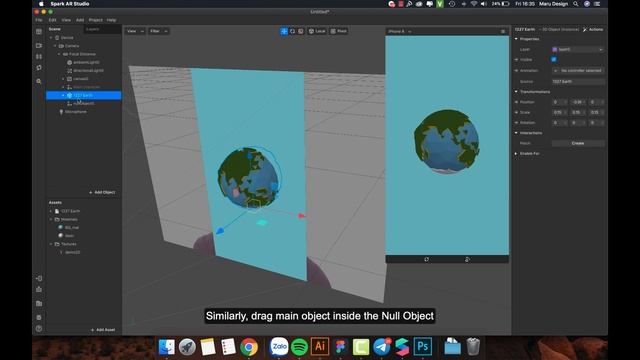Click Add Object button
Viewport: 640px width, 360px height.
pos(102,192)
